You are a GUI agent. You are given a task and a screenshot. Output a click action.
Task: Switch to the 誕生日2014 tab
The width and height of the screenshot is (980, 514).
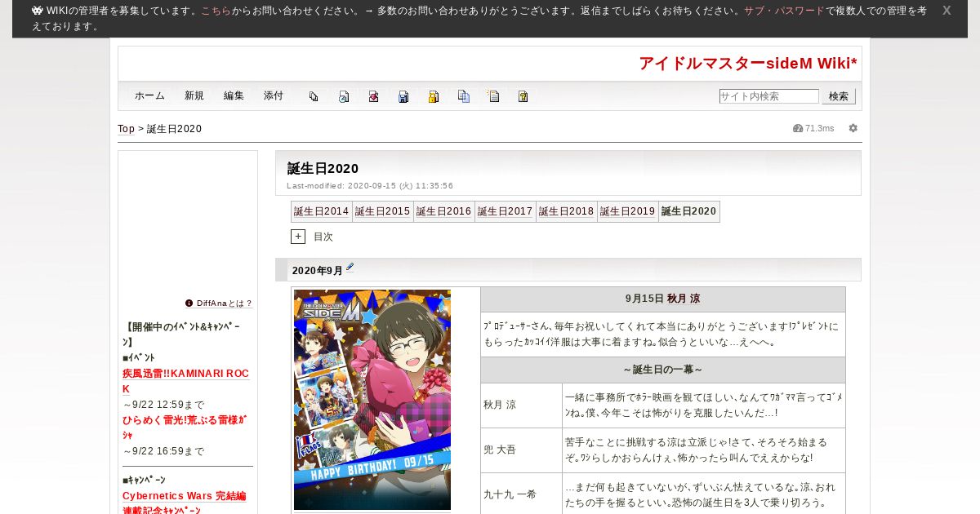[322, 211]
